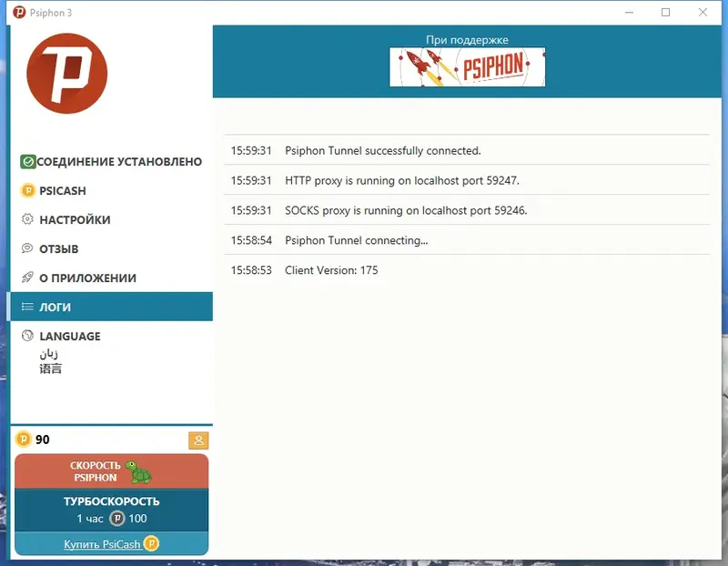The height and width of the screenshot is (566, 728).
Task: Click the PsiCash balance value 90
Action: pyautogui.click(x=42, y=440)
